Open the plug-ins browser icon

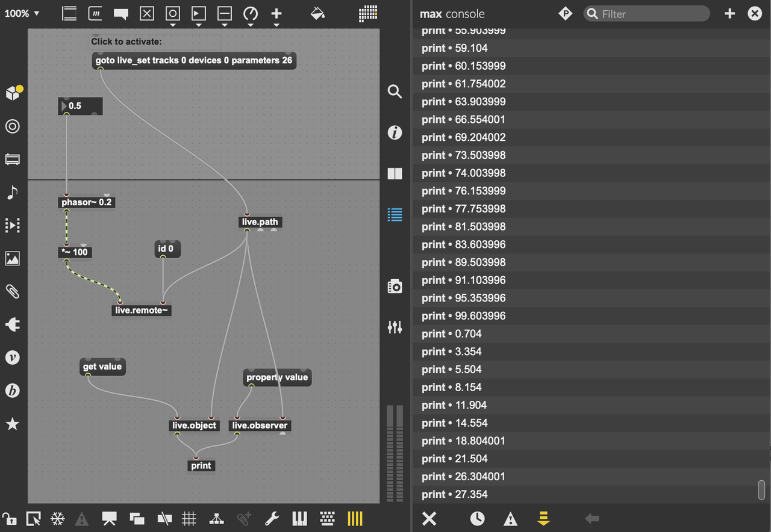[x=12, y=325]
